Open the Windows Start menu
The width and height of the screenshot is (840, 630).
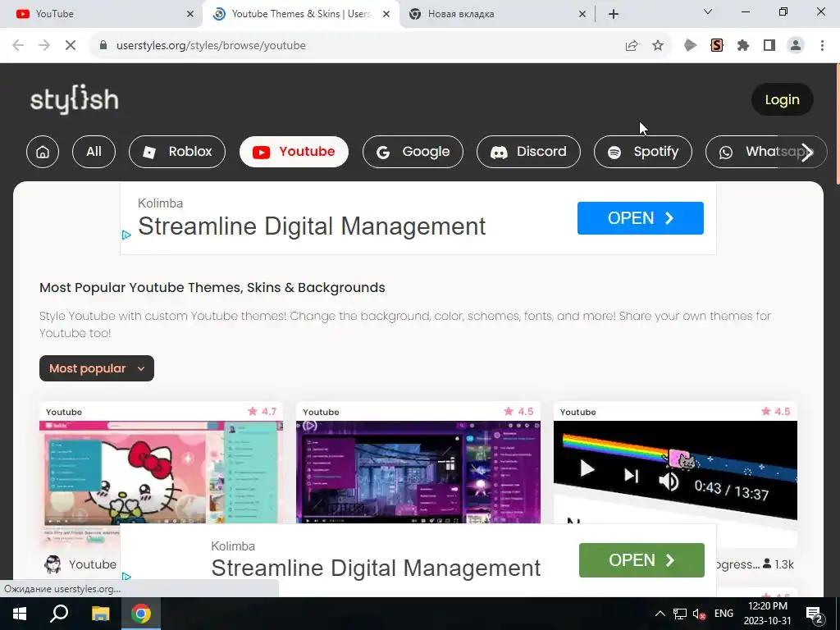tap(20, 614)
